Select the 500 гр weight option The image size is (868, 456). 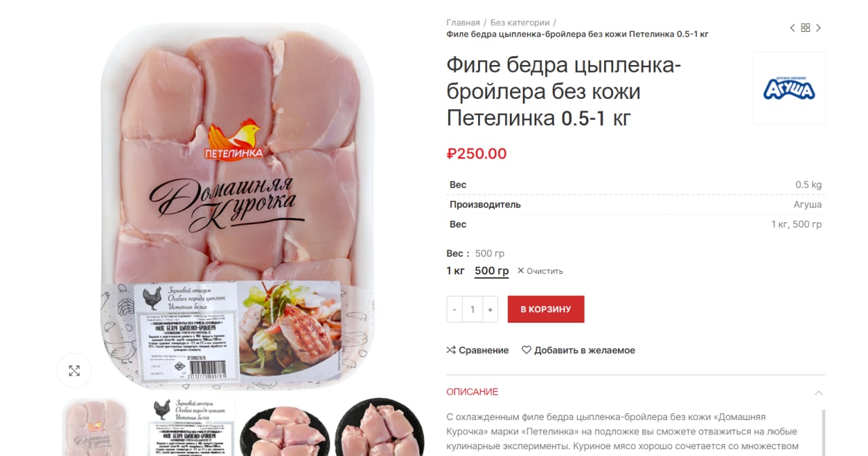(492, 271)
